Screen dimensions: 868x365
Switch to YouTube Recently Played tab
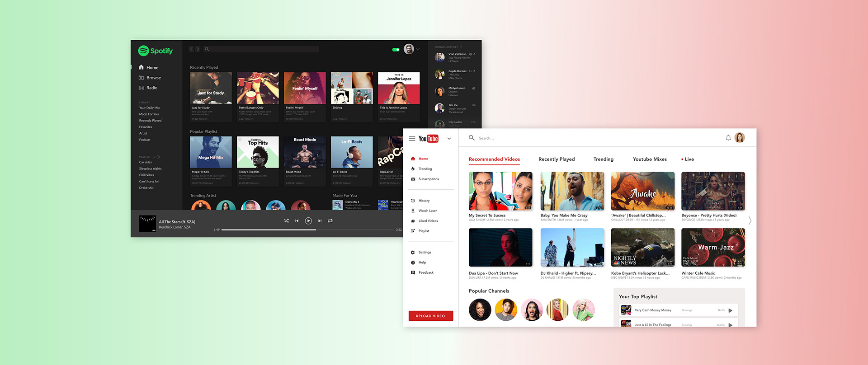click(557, 159)
